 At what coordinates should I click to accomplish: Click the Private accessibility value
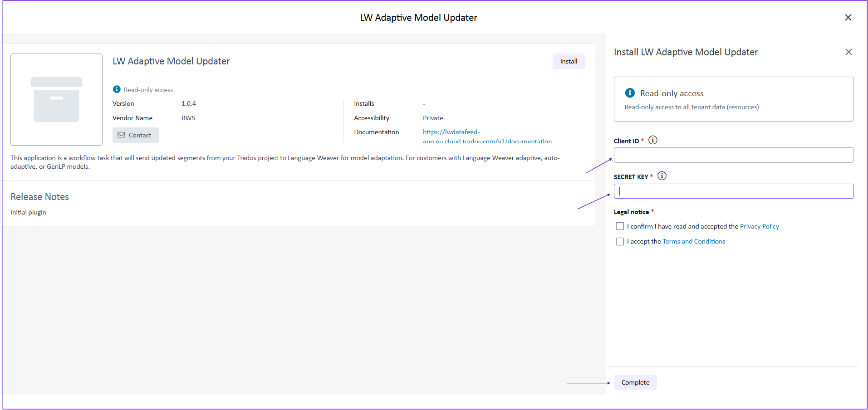pos(433,118)
